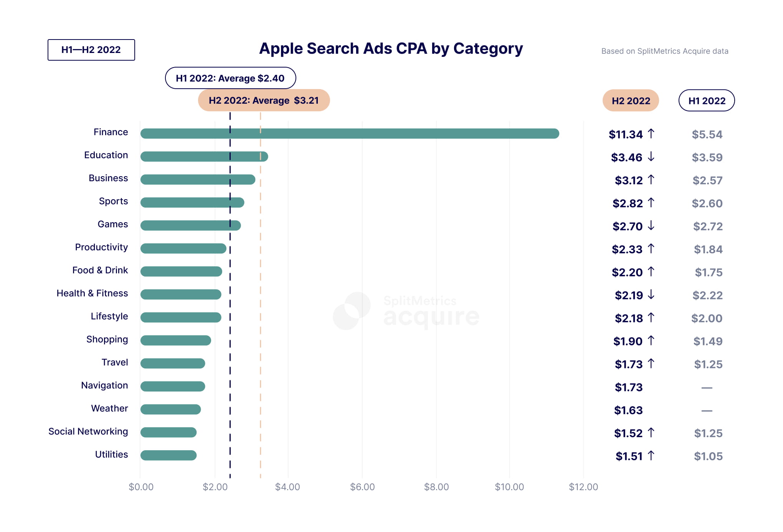
Task: Toggle the H2 2022 column header pill
Action: point(631,101)
